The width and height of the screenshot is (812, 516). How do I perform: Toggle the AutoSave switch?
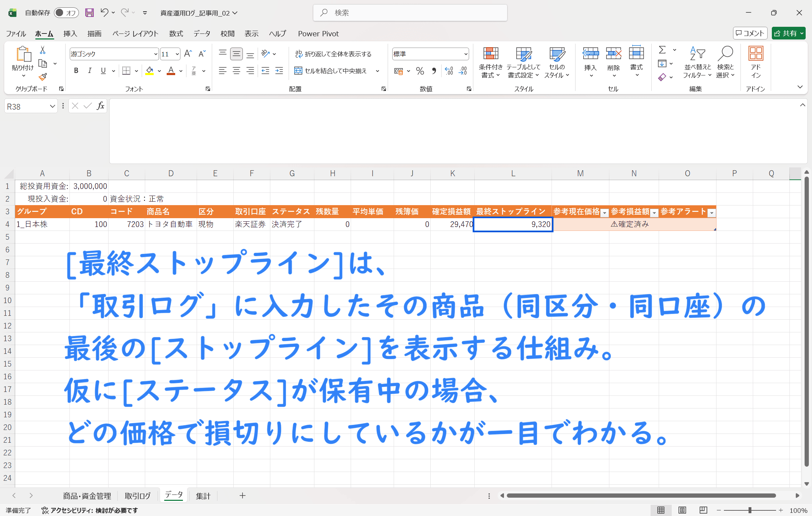pyautogui.click(x=66, y=13)
